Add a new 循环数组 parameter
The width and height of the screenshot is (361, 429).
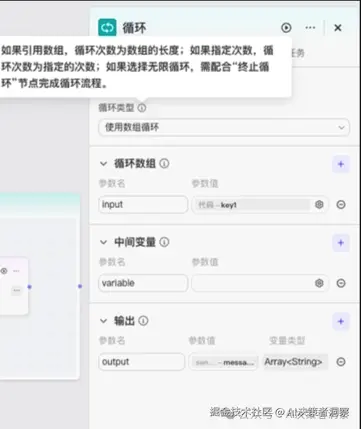341,164
